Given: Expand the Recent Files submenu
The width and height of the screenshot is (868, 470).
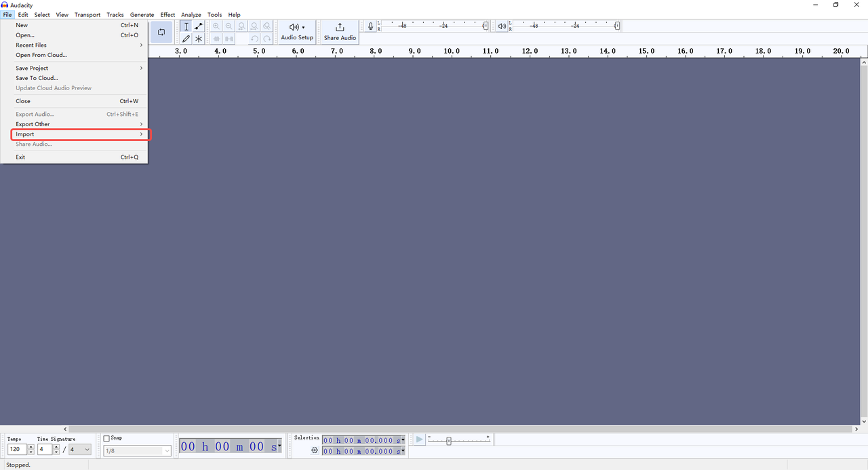Looking at the screenshot, I should coord(75,45).
